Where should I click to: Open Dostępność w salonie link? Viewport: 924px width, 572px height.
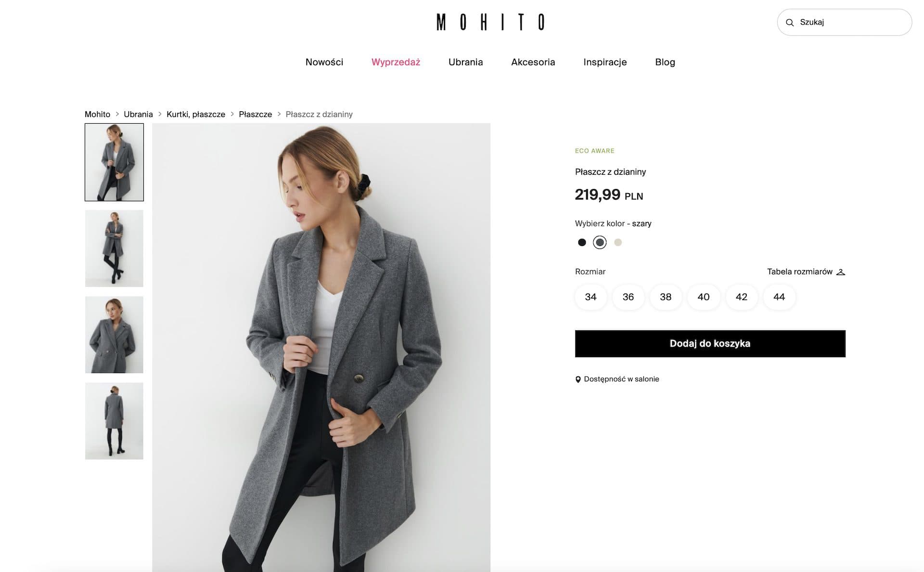[621, 379]
